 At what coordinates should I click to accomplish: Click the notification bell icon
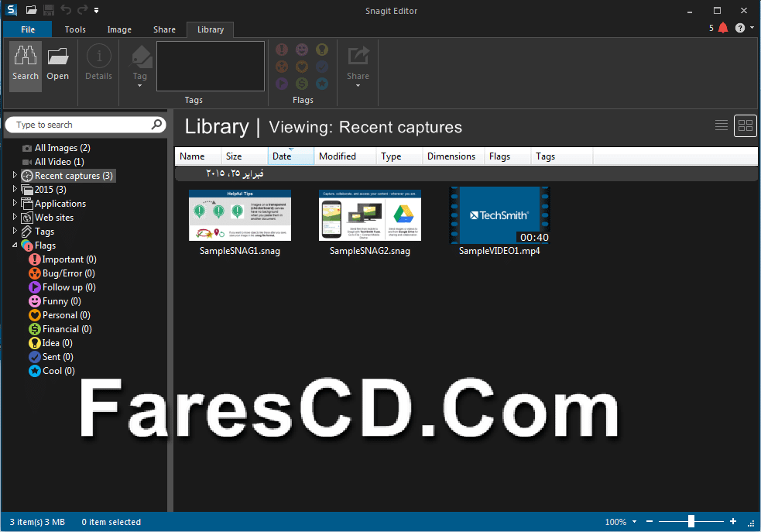(x=723, y=28)
